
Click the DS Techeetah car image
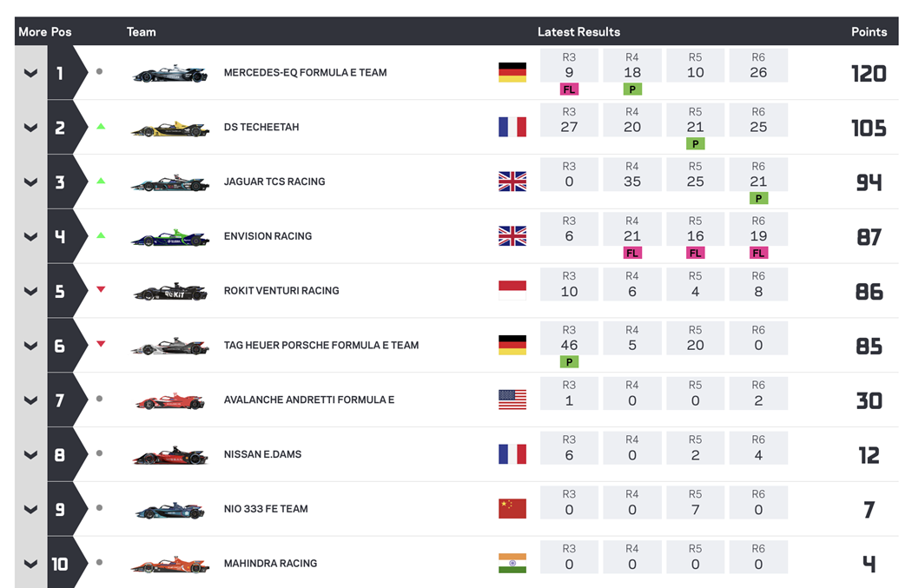pos(170,128)
